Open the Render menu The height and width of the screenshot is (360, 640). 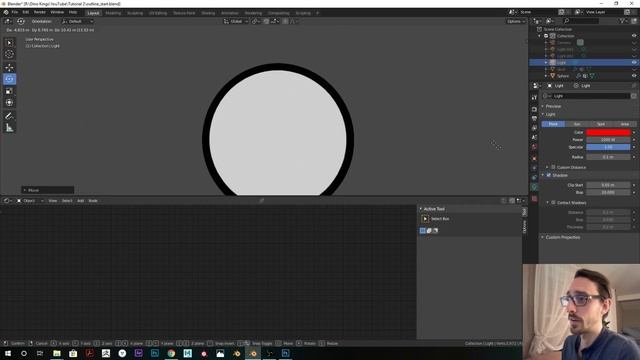[x=40, y=12]
